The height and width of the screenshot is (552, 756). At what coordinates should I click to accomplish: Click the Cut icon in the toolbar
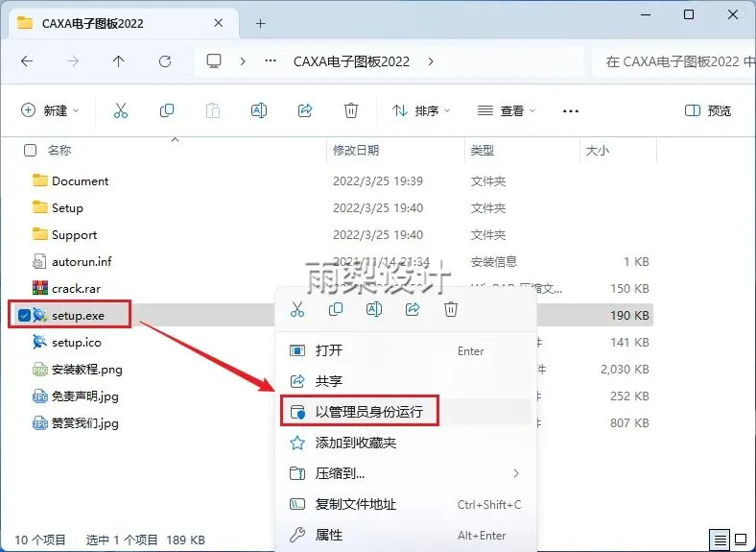coord(121,110)
